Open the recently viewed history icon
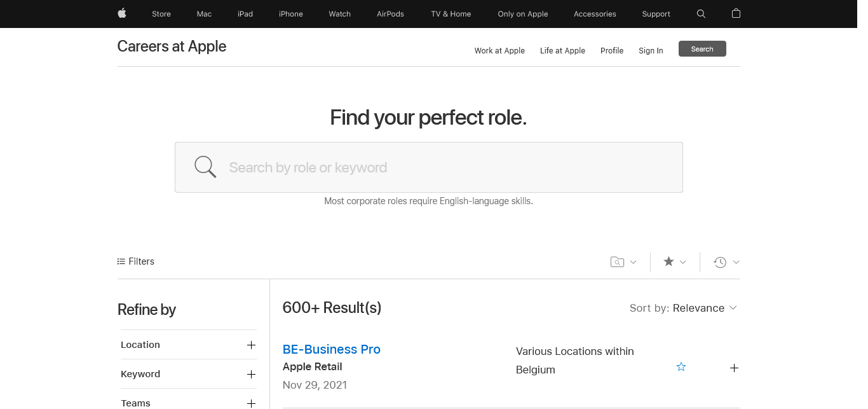This screenshot has height=409, width=868. click(x=720, y=262)
